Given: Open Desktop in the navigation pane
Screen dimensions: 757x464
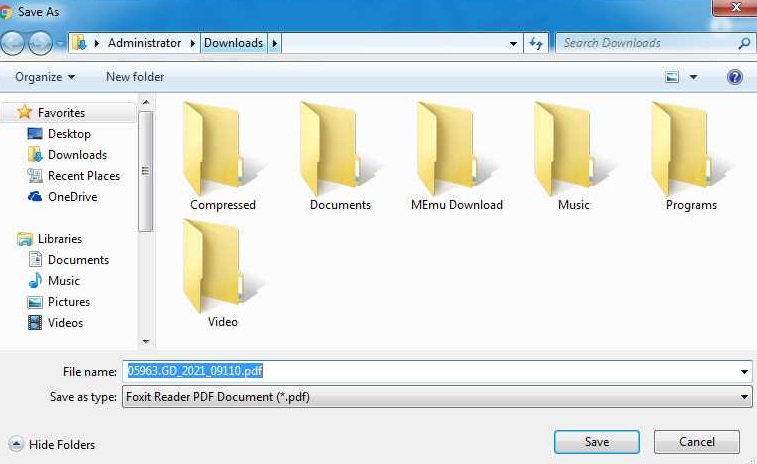Looking at the screenshot, I should click(69, 134).
